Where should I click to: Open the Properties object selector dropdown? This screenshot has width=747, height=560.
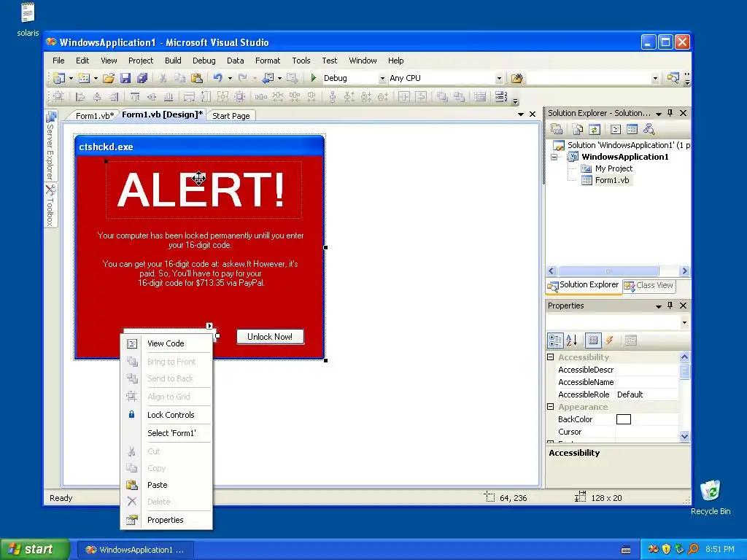point(684,322)
